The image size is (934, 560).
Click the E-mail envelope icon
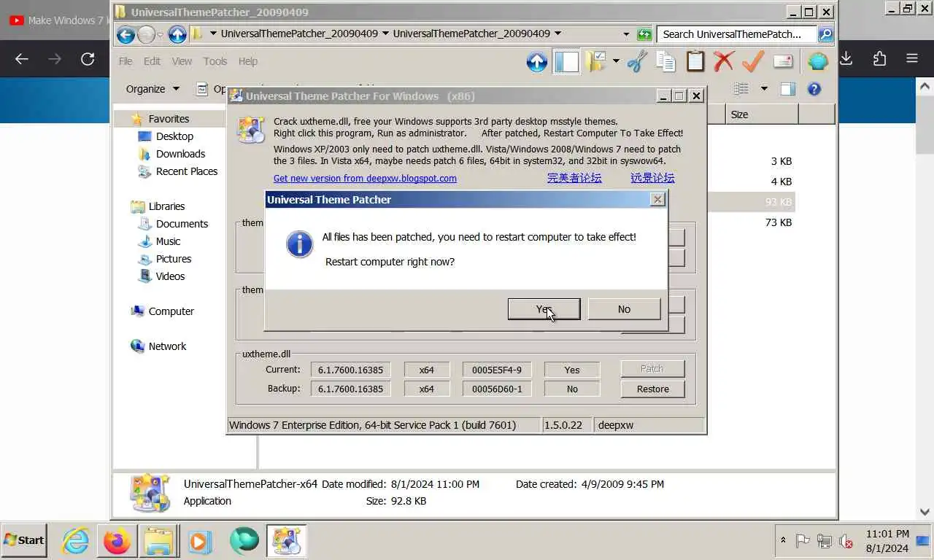pos(783,62)
